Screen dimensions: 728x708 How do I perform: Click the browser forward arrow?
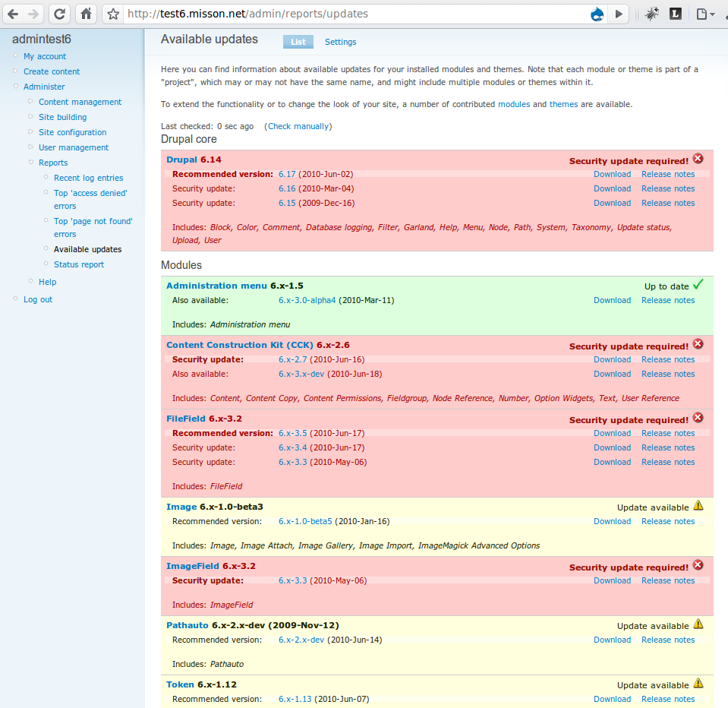(x=33, y=14)
